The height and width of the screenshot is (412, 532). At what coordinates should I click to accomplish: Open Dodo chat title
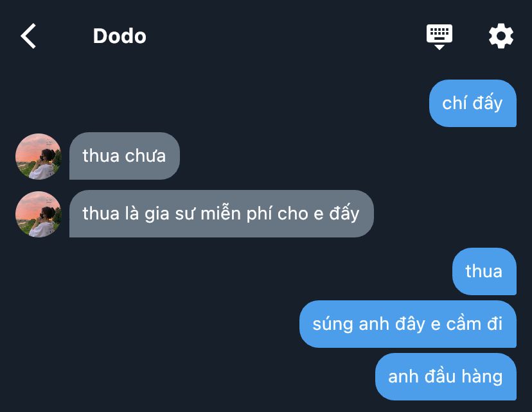[120, 36]
